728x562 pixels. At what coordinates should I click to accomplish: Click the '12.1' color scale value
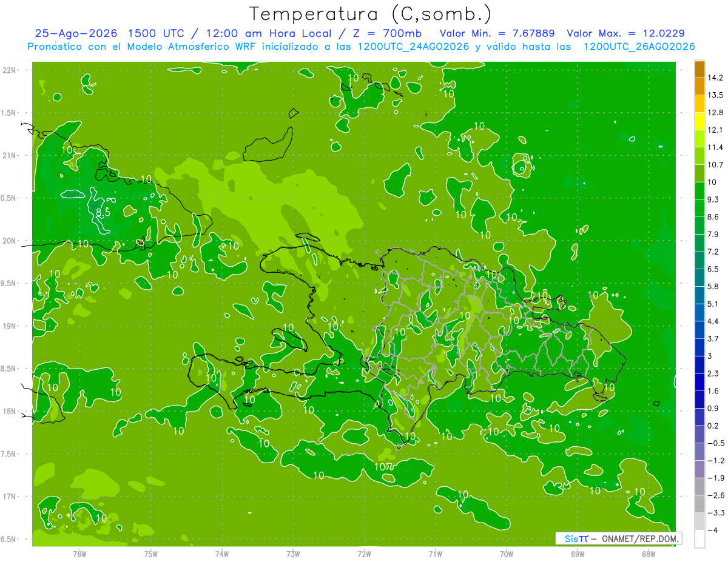tap(716, 130)
